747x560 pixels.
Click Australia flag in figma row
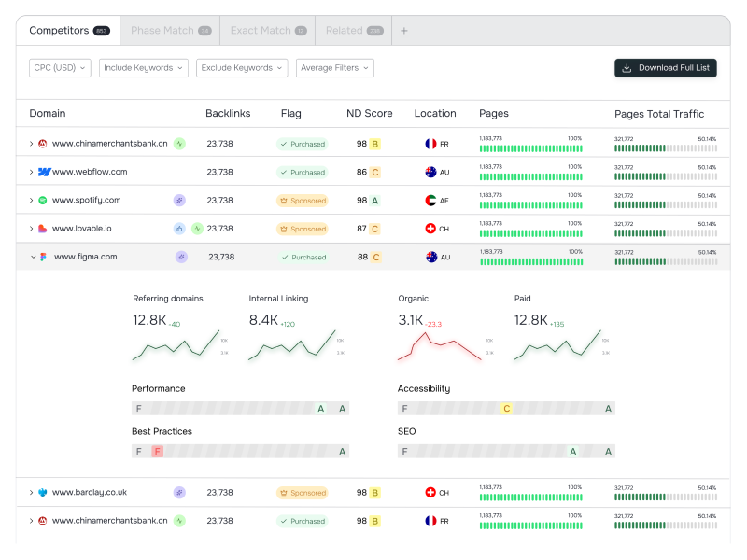coord(431,258)
